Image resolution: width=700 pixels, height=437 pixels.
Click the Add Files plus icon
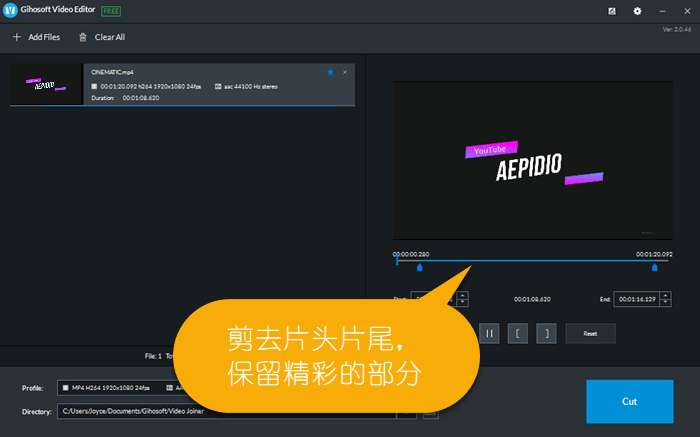[16, 37]
